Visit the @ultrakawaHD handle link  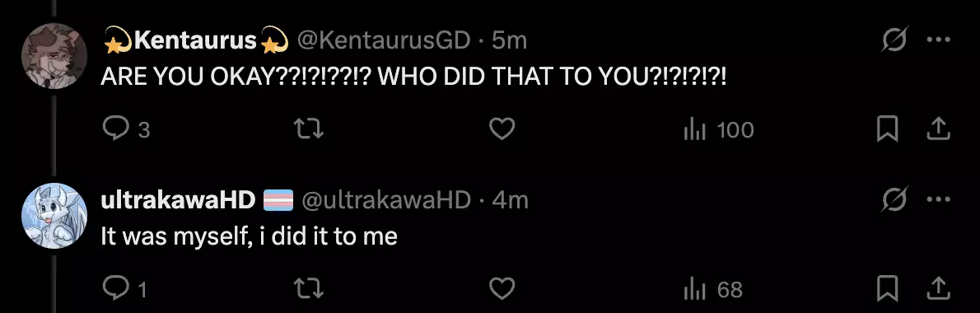pyautogui.click(x=386, y=200)
